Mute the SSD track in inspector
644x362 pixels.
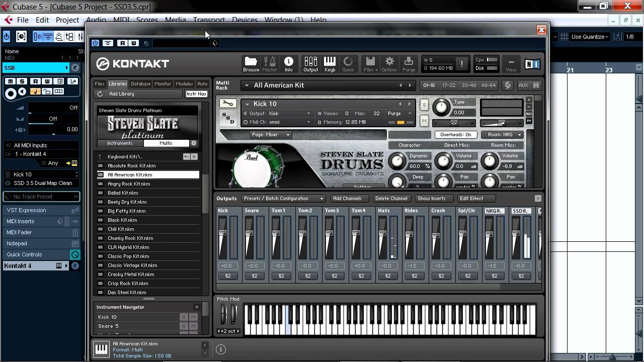11,81
